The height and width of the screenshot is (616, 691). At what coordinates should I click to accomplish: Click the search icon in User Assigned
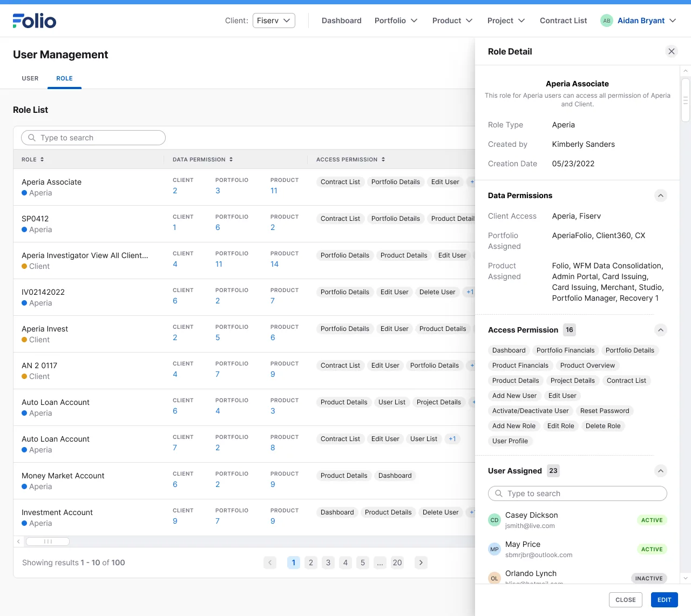click(x=499, y=493)
